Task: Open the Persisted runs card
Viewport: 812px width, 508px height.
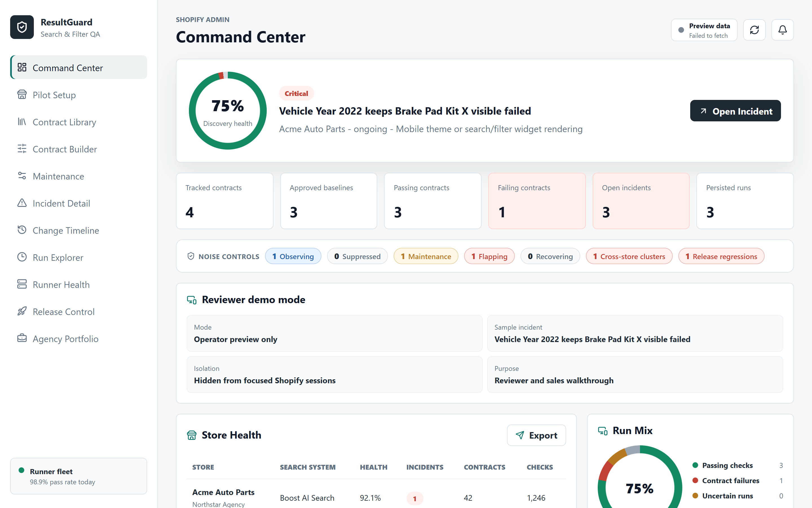Action: point(745,201)
